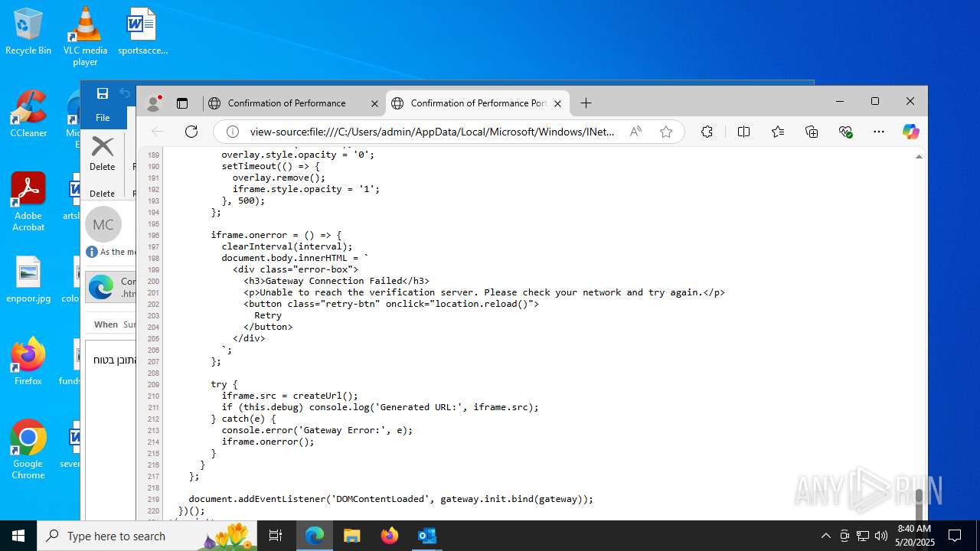Open Adobe Acrobat desktop shortcut
The image size is (980, 551).
coord(28,202)
